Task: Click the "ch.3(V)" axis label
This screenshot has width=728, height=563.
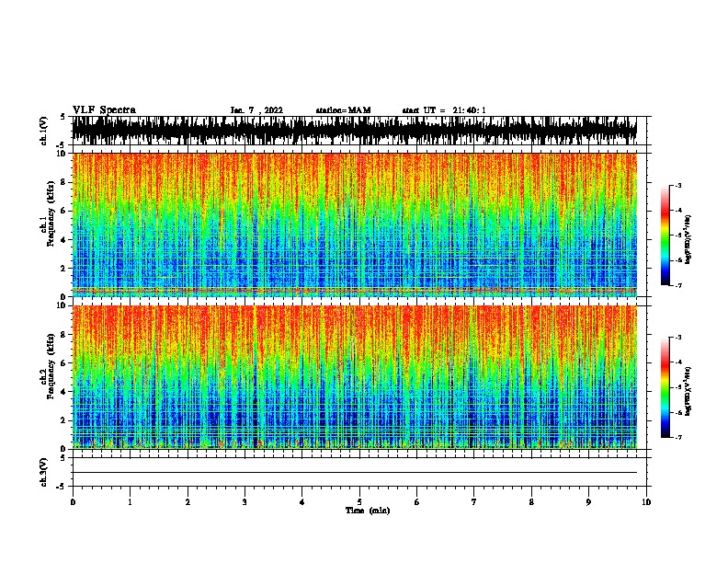Action: click(x=43, y=472)
